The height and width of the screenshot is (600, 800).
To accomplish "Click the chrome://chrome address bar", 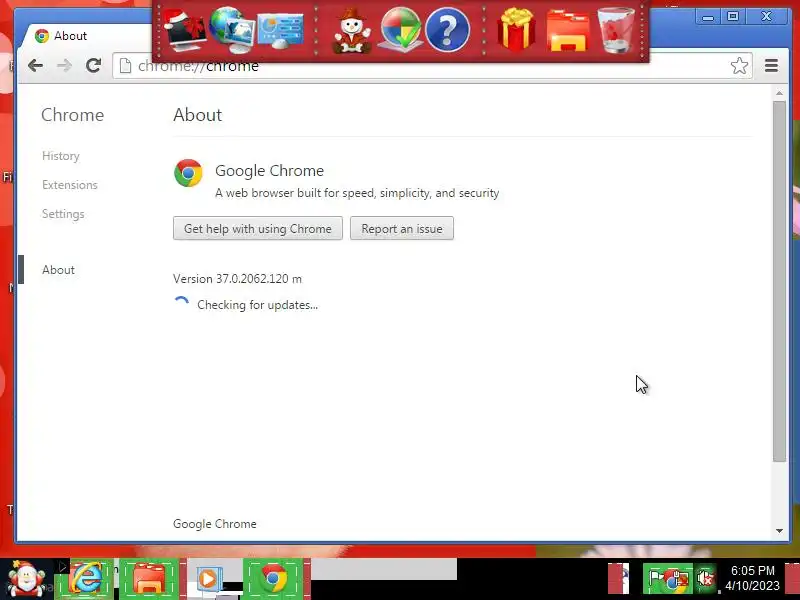I will [x=433, y=66].
